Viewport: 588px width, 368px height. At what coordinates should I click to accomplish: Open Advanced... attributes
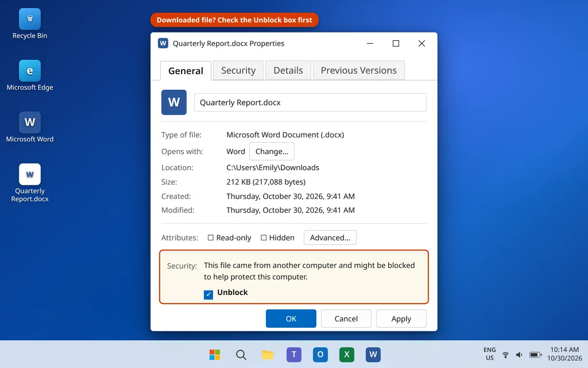pos(330,237)
